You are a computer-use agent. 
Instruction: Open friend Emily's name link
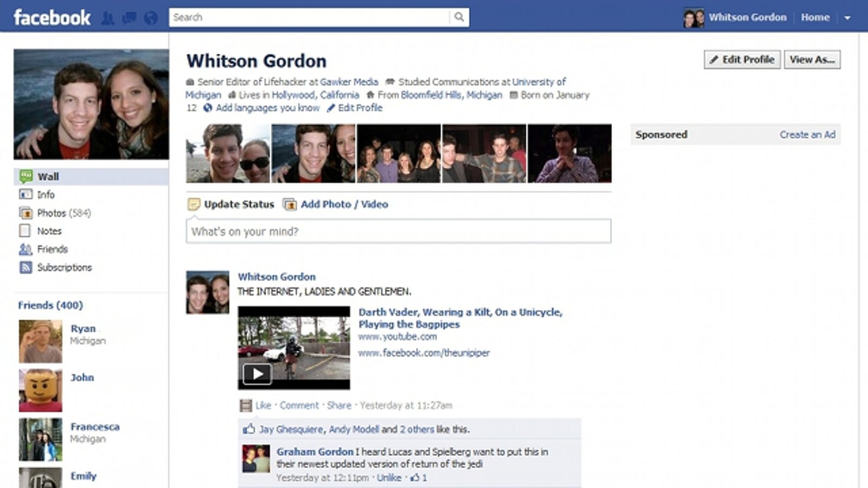coord(84,476)
